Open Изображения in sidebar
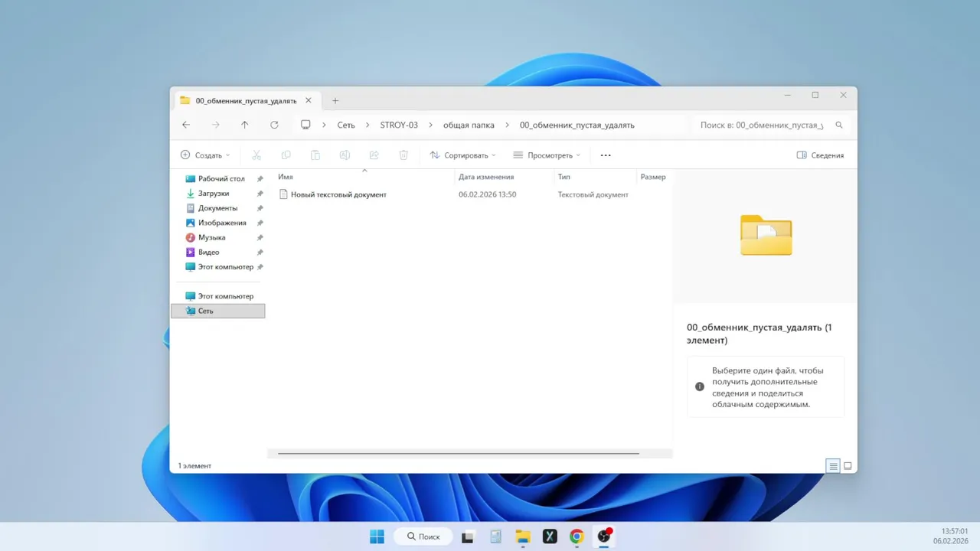Viewport: 980px width, 551px height. click(222, 223)
